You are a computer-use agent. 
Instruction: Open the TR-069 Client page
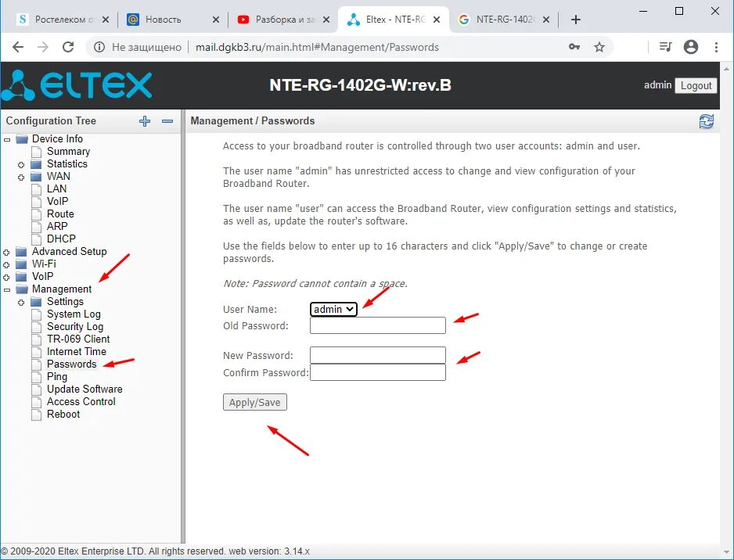pos(78,339)
